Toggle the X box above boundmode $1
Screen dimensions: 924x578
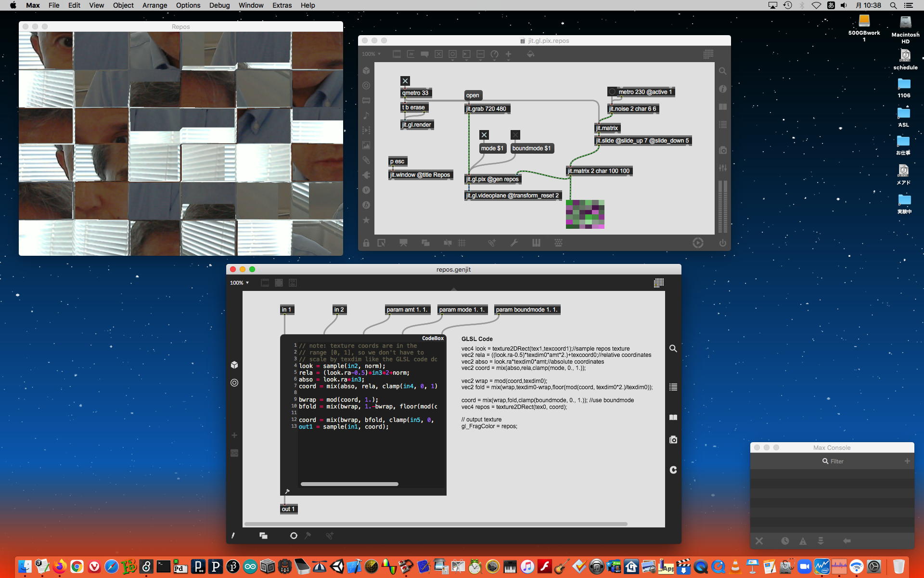coord(515,135)
